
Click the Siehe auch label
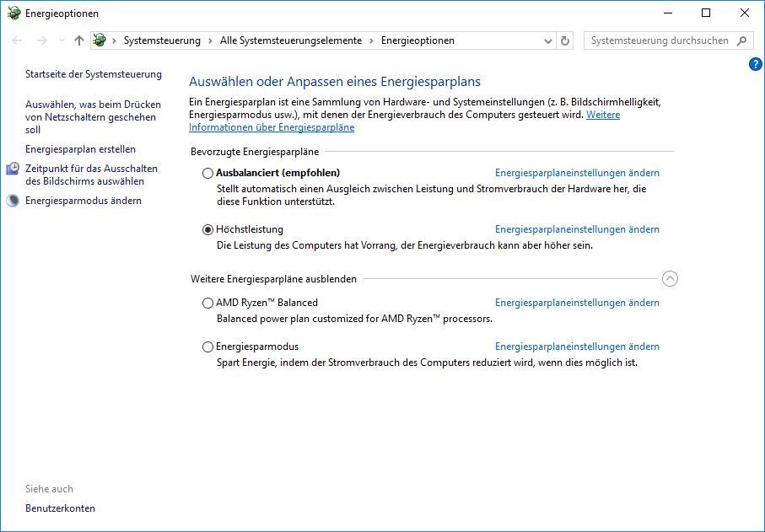pos(49,489)
